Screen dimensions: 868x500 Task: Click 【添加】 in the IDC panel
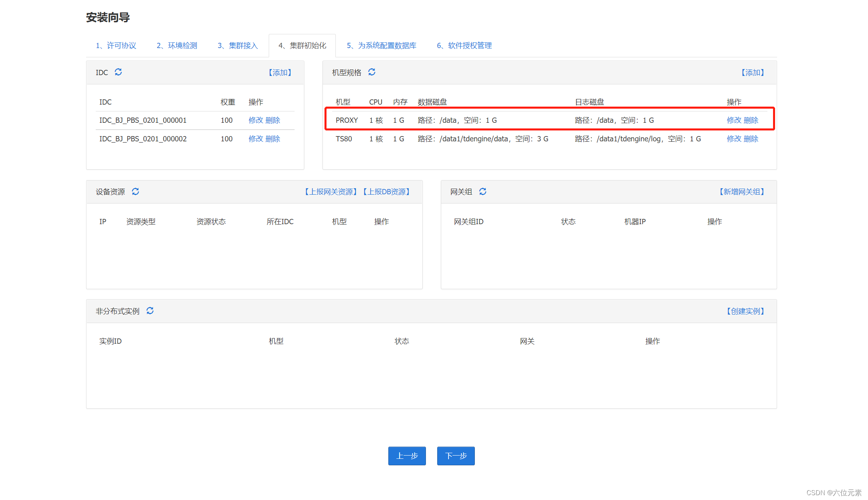point(280,73)
